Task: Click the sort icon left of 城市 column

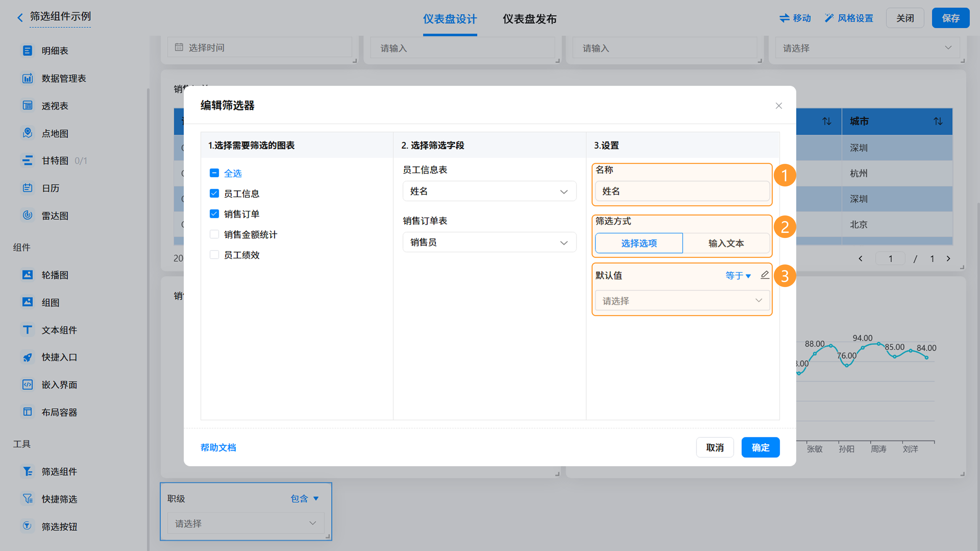Action: [826, 121]
